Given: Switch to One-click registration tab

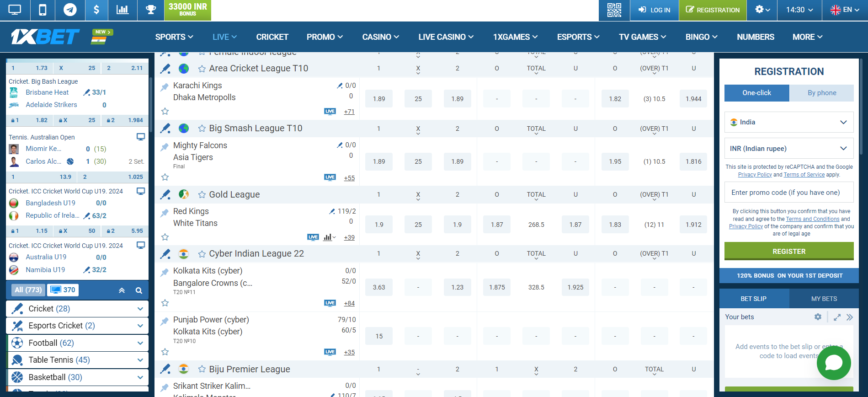Looking at the screenshot, I should point(756,93).
